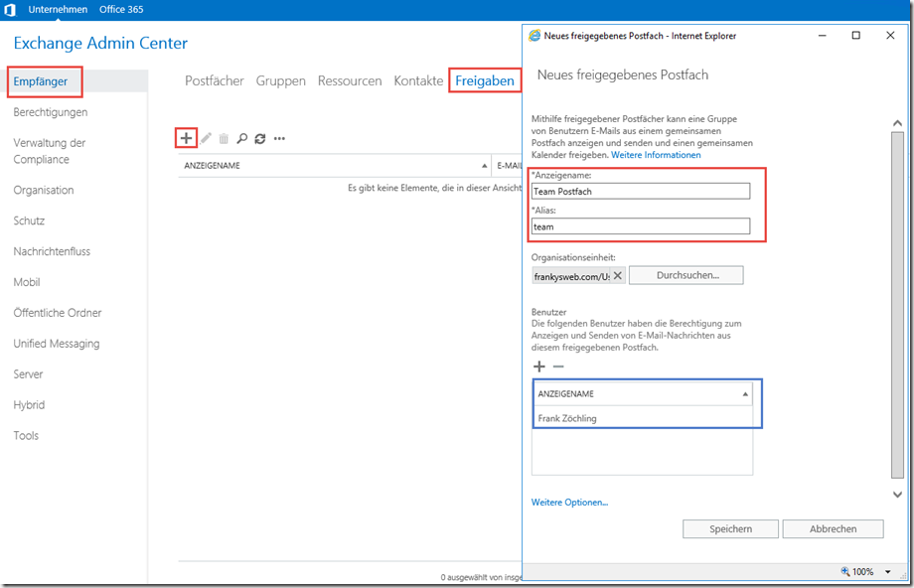Open the Postfächer tab
This screenshot has height=588, width=914.
tap(215, 80)
